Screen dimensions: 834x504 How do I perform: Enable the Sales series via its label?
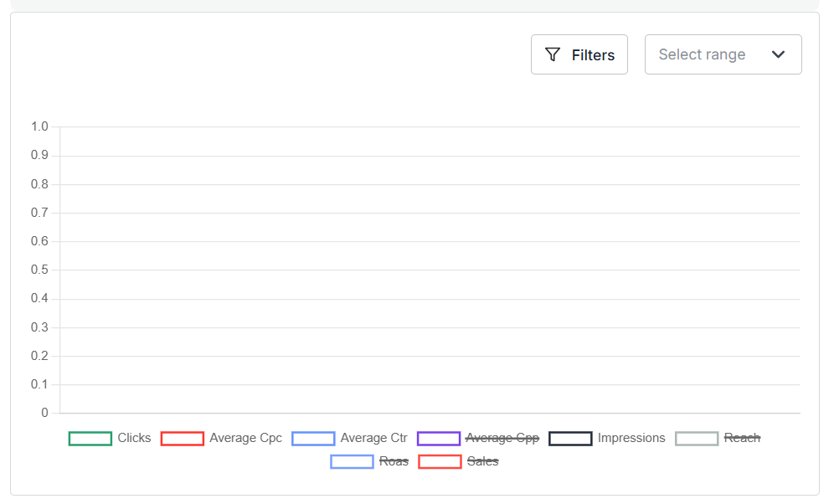(x=482, y=461)
